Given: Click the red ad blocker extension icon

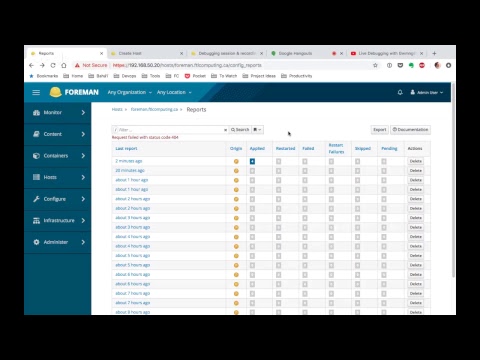Looking at the screenshot, I should coord(422,65).
